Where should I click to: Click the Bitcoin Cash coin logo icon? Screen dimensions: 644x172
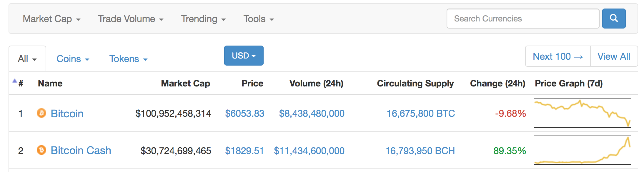coord(41,150)
